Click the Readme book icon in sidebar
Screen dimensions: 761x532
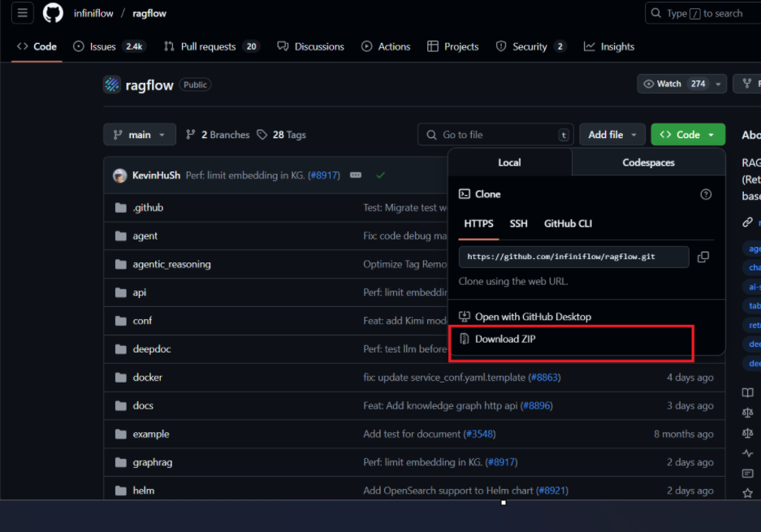(x=747, y=392)
